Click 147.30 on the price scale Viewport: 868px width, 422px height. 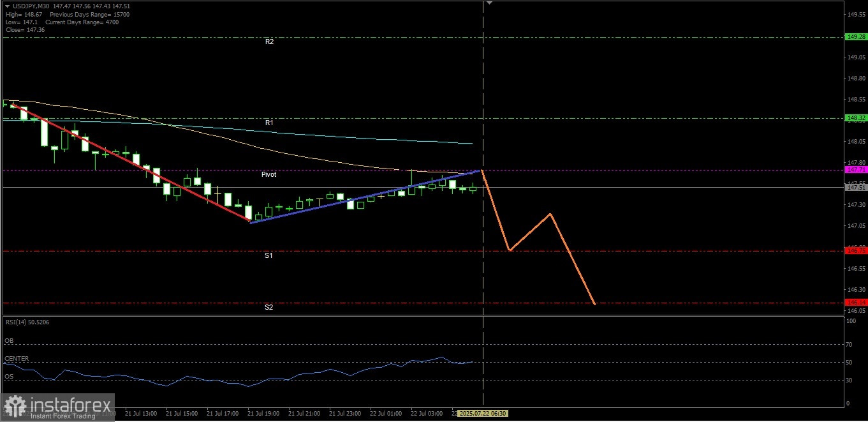[x=856, y=205]
